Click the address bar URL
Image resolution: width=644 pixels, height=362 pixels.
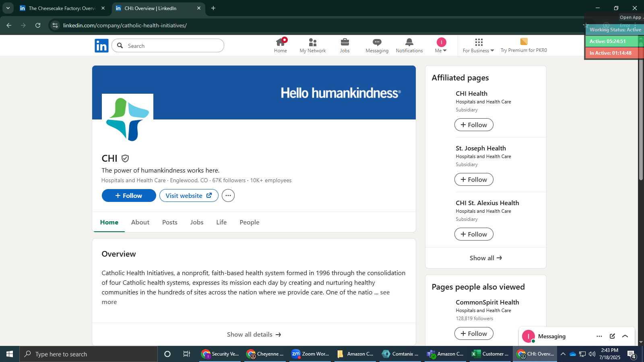tap(125, 25)
